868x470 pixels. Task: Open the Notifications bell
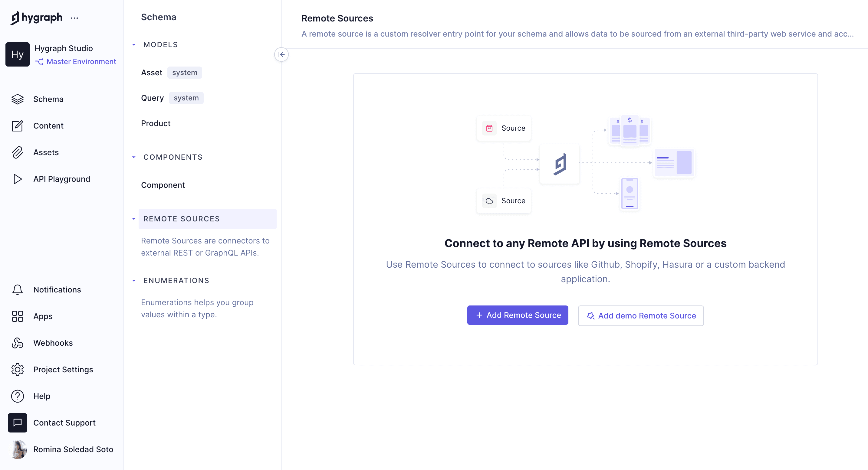coord(18,289)
